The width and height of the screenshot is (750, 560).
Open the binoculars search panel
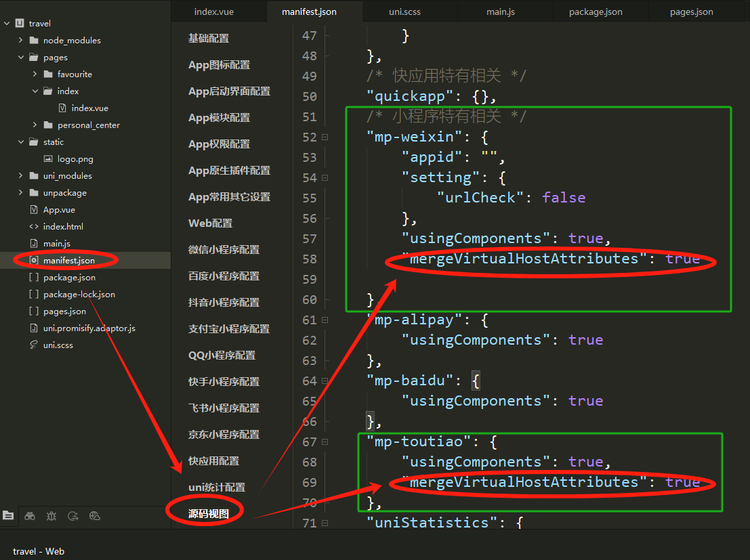pos(30,516)
